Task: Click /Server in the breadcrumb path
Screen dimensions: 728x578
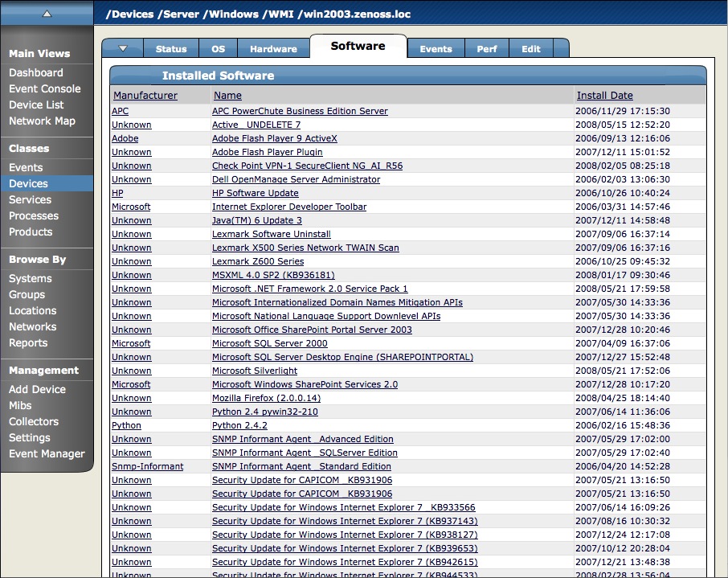Action: point(178,14)
